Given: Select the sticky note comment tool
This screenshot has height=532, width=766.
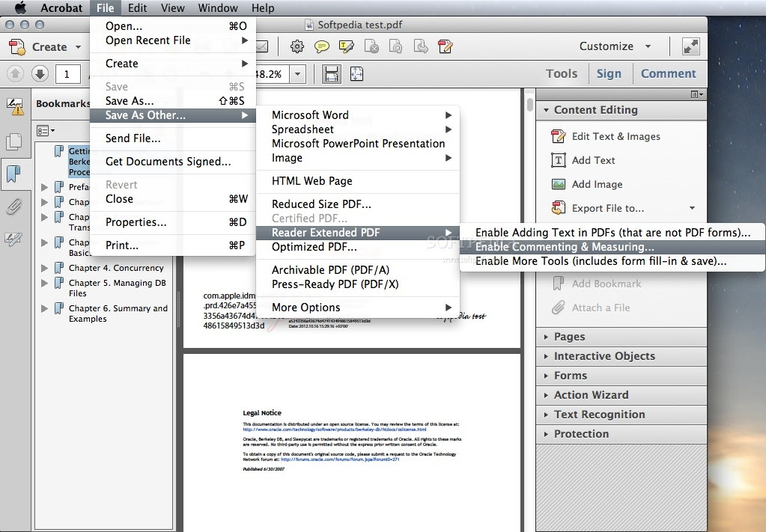Looking at the screenshot, I should pyautogui.click(x=321, y=47).
